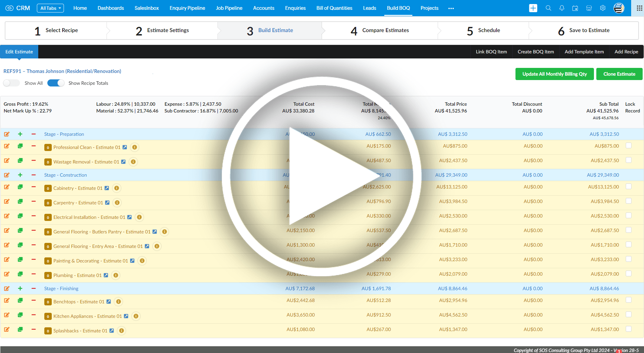The width and height of the screenshot is (644, 353).
Task: Open the All Tabs dropdown
Action: point(50,8)
